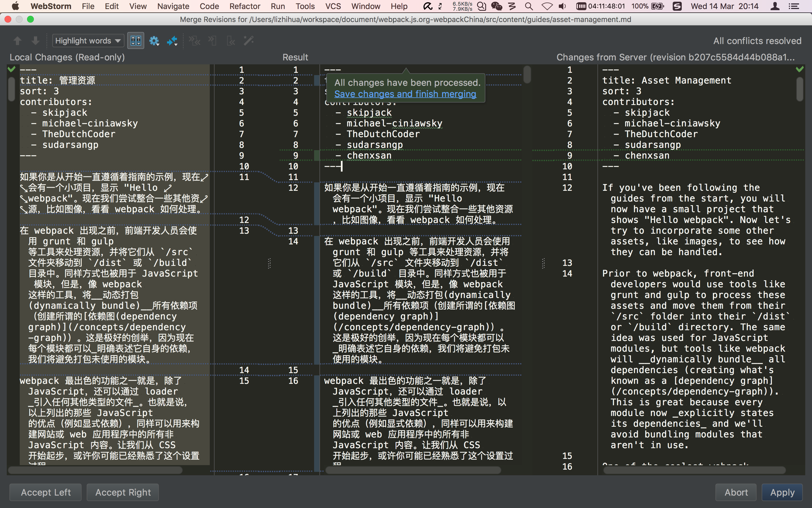Click the network speed monitor readout
This screenshot has width=812, height=508.
[462, 6]
